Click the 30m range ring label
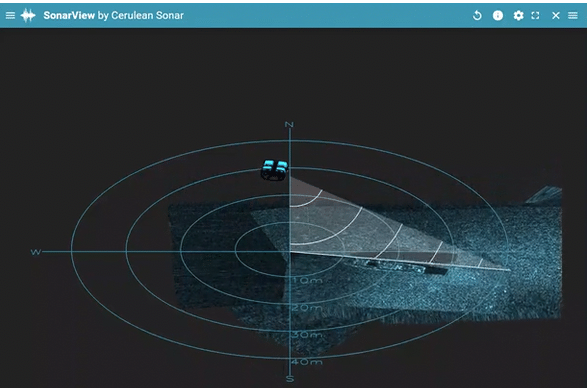The image size is (588, 391). pos(307,335)
